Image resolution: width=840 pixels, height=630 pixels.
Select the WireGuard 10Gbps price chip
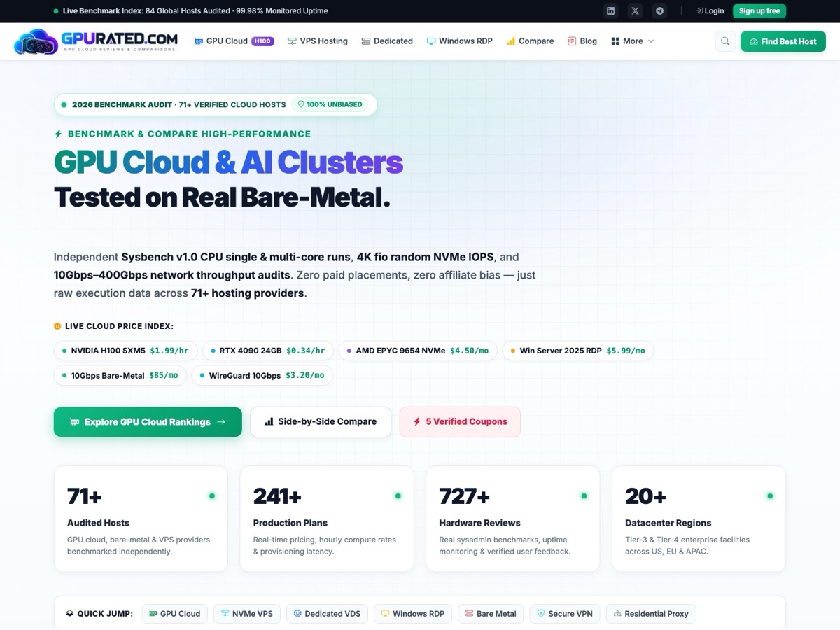pos(262,376)
